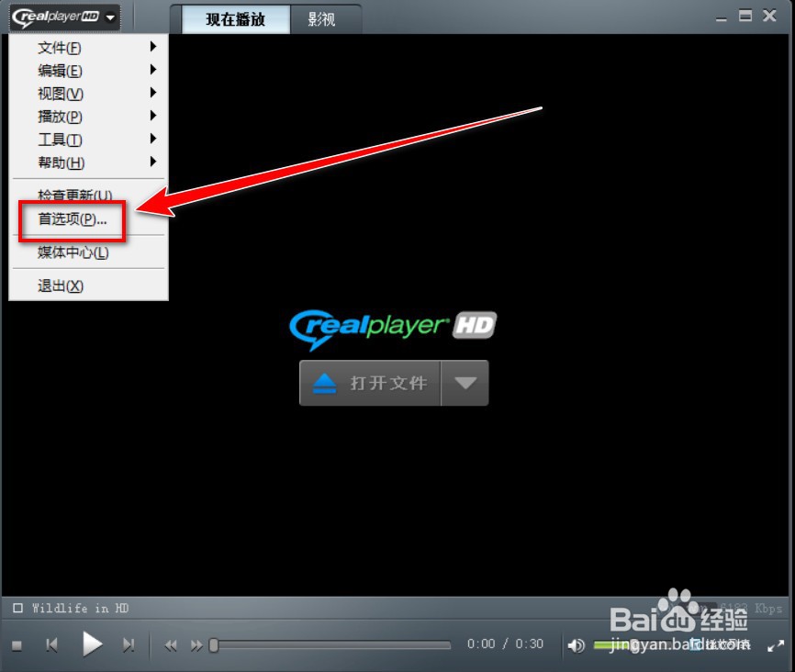The height and width of the screenshot is (672, 795).
Task: Choose 退出(X) to quit the player
Action: [89, 286]
